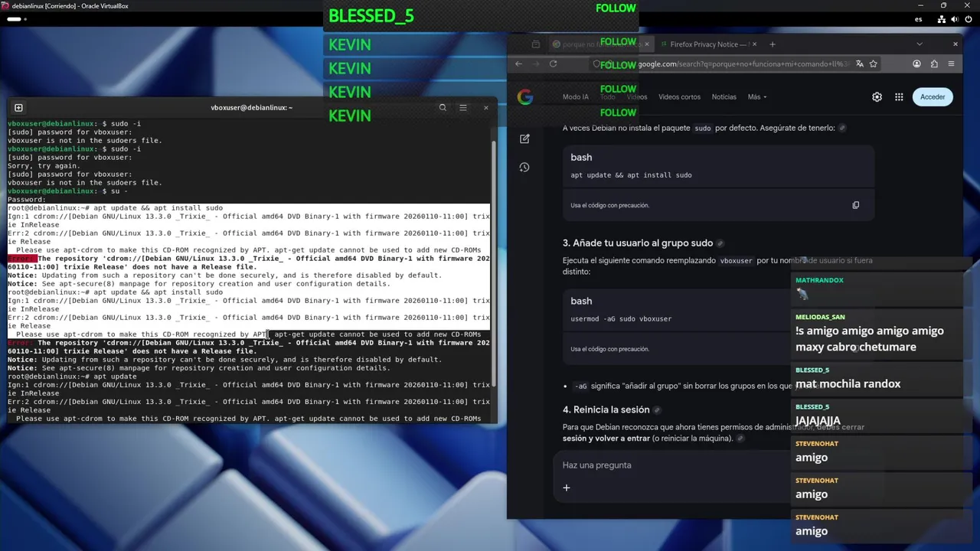The image size is (980, 551).
Task: Click terminal line 'vboxuser@debianlinux:~$ su -'
Action: pyautogui.click(x=67, y=191)
